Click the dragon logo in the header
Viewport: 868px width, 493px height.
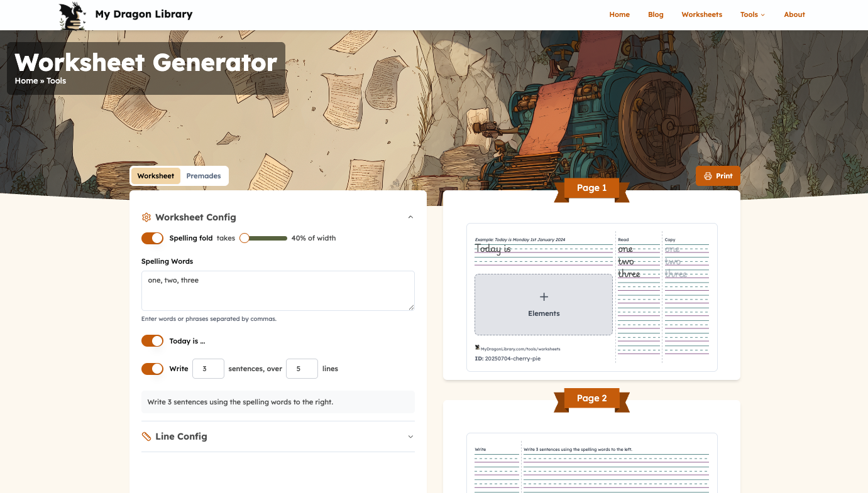pyautogui.click(x=71, y=14)
